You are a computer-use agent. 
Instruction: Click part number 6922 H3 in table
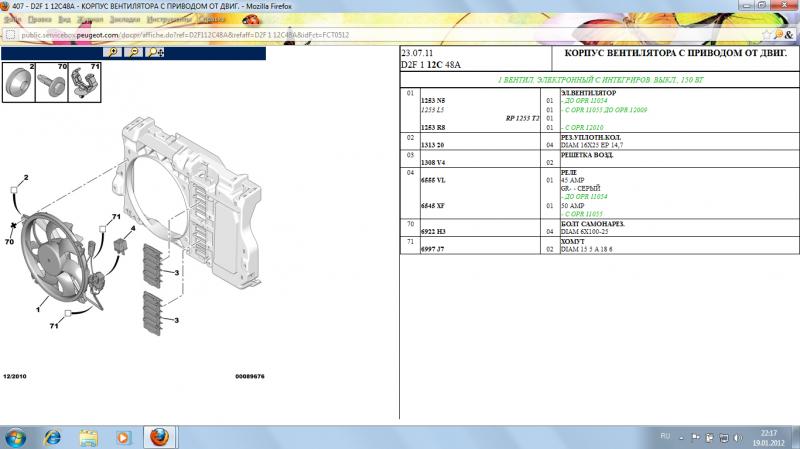tap(433, 231)
